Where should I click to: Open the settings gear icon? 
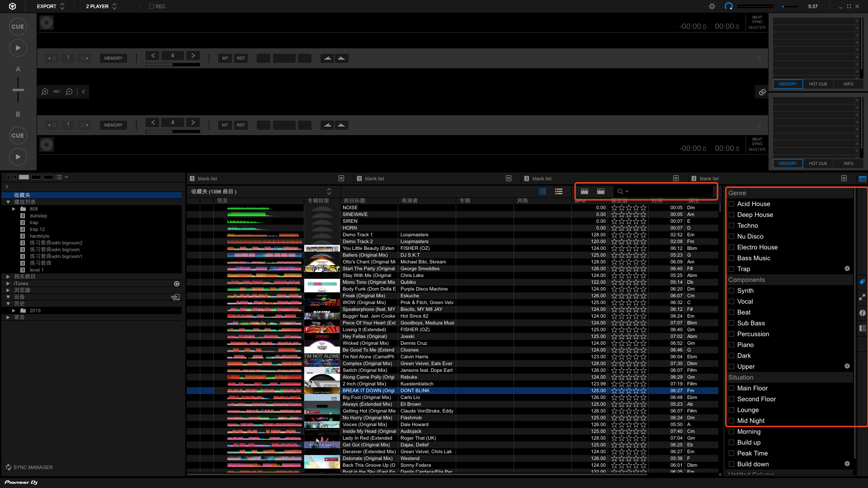712,6
